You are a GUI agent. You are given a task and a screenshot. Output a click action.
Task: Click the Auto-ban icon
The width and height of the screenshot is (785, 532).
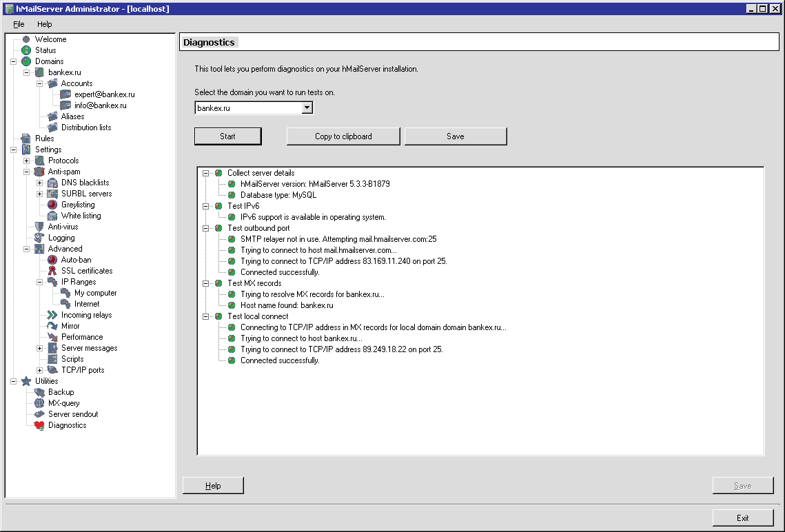click(x=52, y=259)
